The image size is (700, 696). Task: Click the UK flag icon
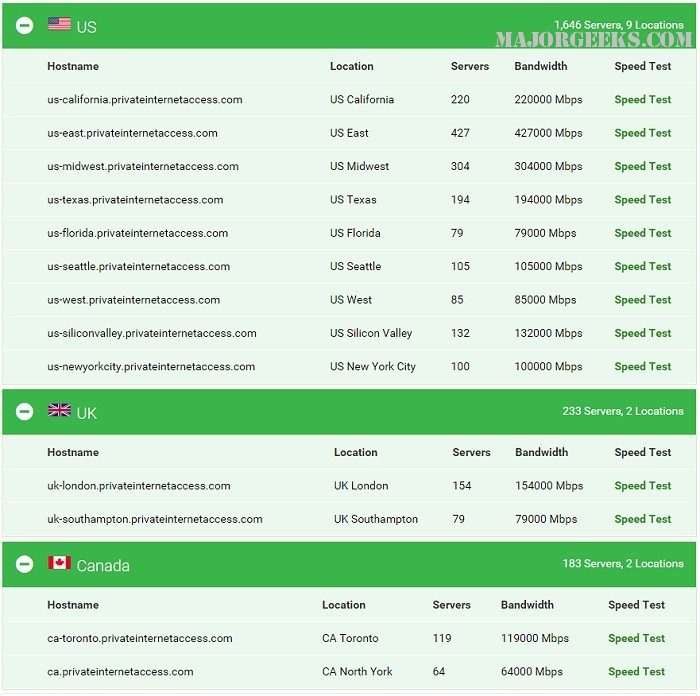tap(59, 410)
